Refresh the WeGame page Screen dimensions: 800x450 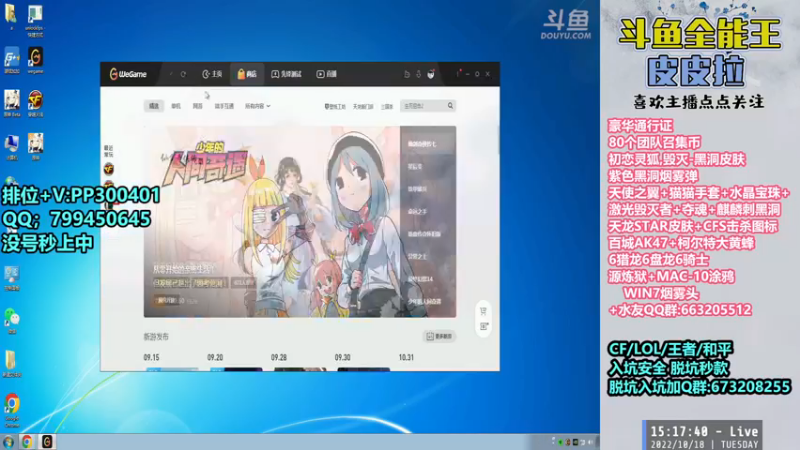click(x=183, y=74)
